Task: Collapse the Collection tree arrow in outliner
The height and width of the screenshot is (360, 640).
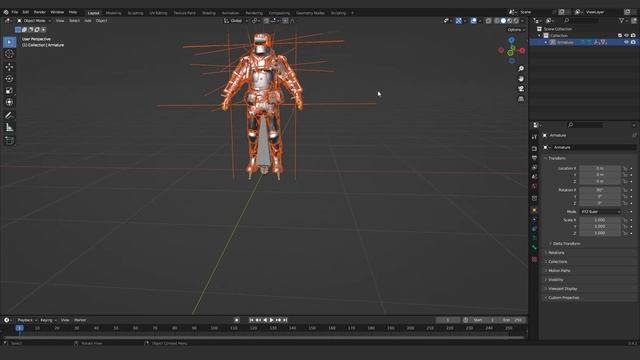Action: pos(540,36)
